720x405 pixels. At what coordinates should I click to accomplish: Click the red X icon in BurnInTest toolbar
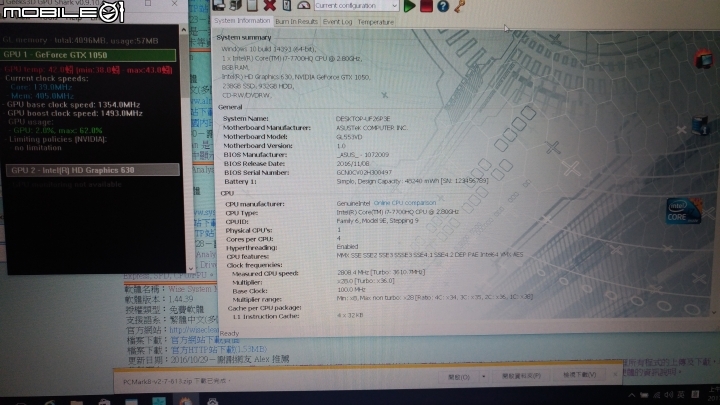pyautogui.click(x=270, y=6)
